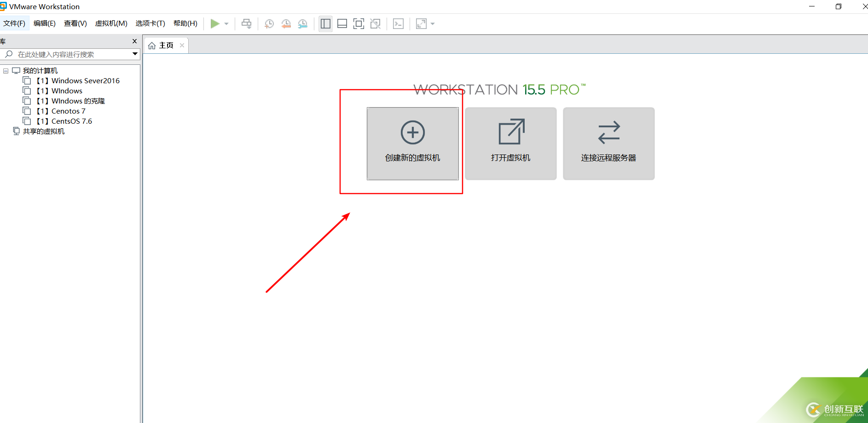Image resolution: width=868 pixels, height=423 pixels.
Task: Click the green power-on play icon
Action: point(215,23)
